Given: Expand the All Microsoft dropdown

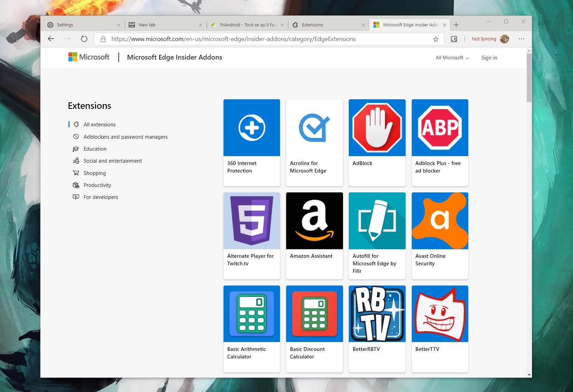Looking at the screenshot, I should pyautogui.click(x=452, y=58).
